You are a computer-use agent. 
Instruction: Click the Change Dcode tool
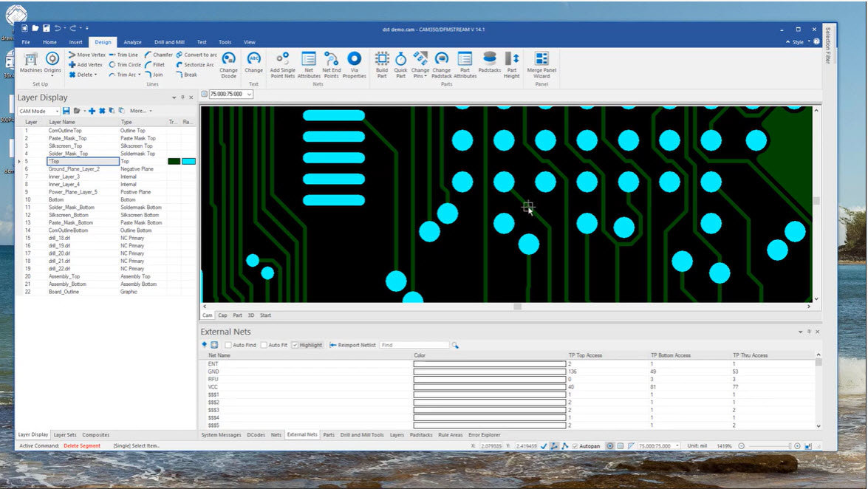229,65
